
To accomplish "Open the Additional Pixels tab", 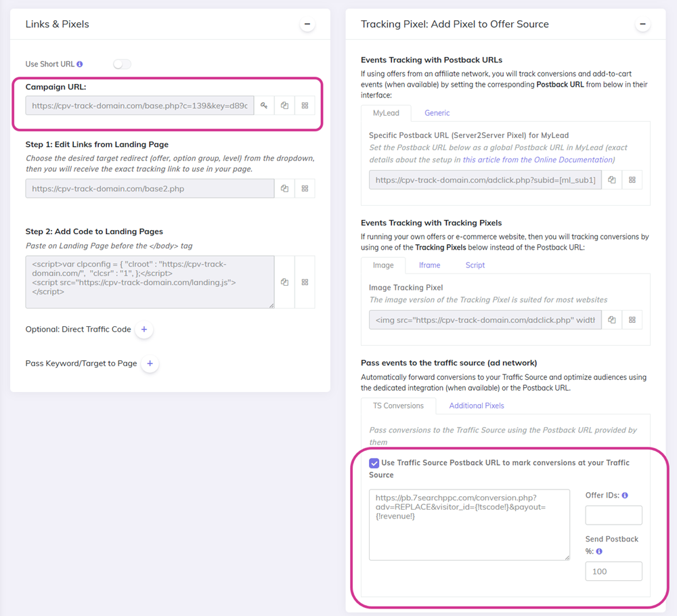I will tap(477, 405).
